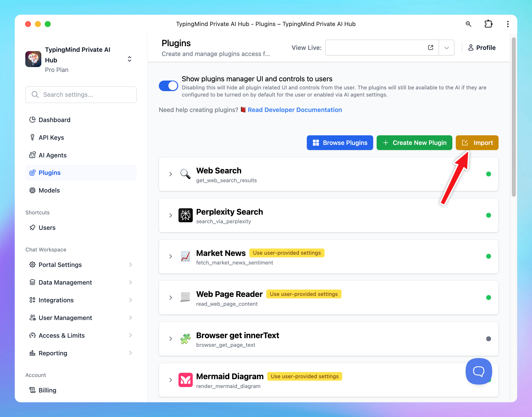The width and height of the screenshot is (532, 417).
Task: Click the Mermaid Diagram pink logo icon
Action: tap(185, 380)
